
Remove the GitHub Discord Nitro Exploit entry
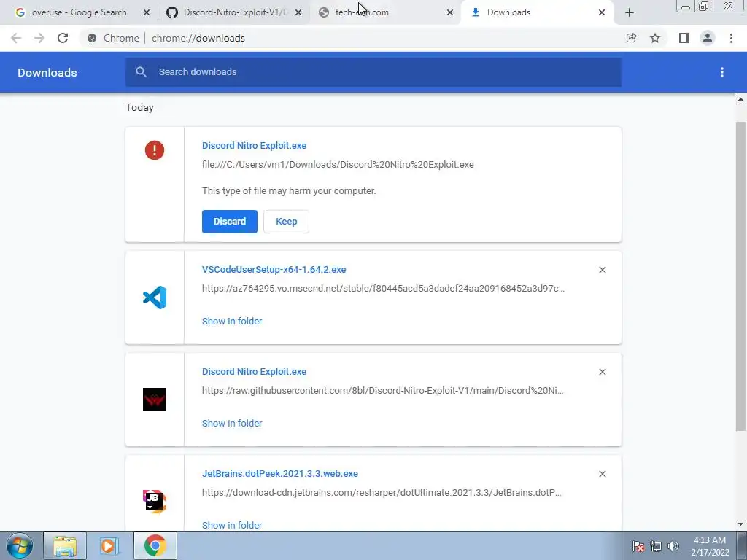coord(602,372)
